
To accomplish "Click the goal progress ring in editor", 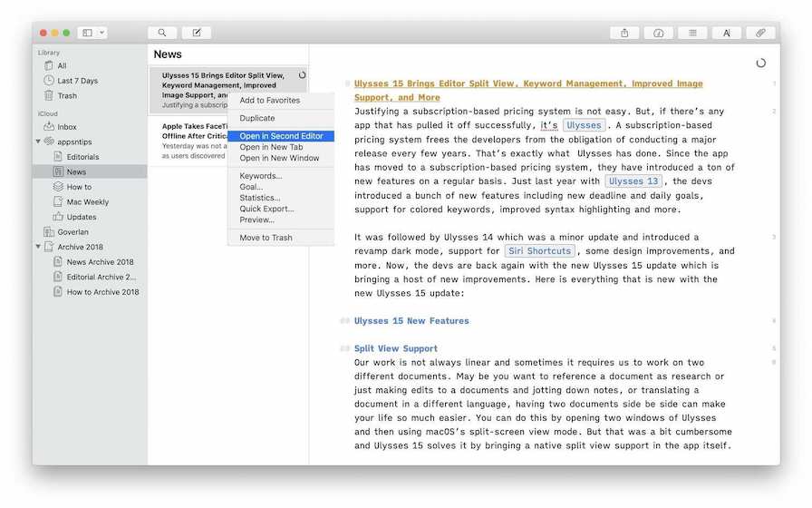I will pos(760,63).
